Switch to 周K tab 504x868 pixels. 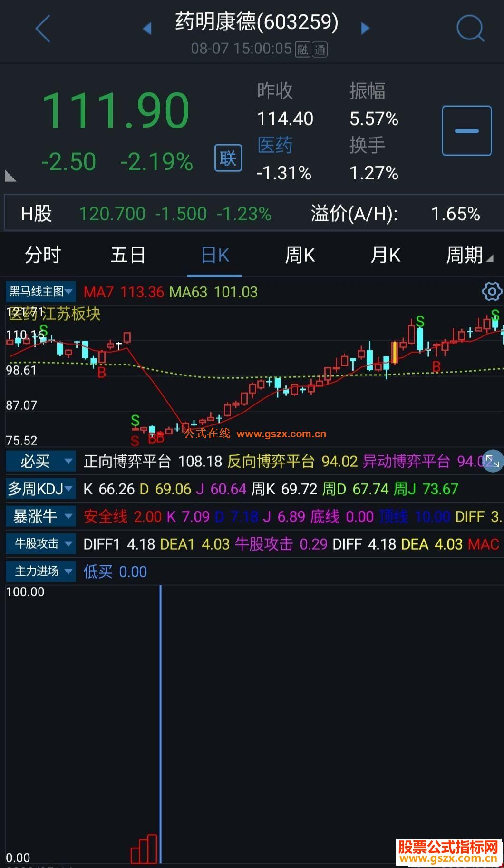pyautogui.click(x=300, y=255)
